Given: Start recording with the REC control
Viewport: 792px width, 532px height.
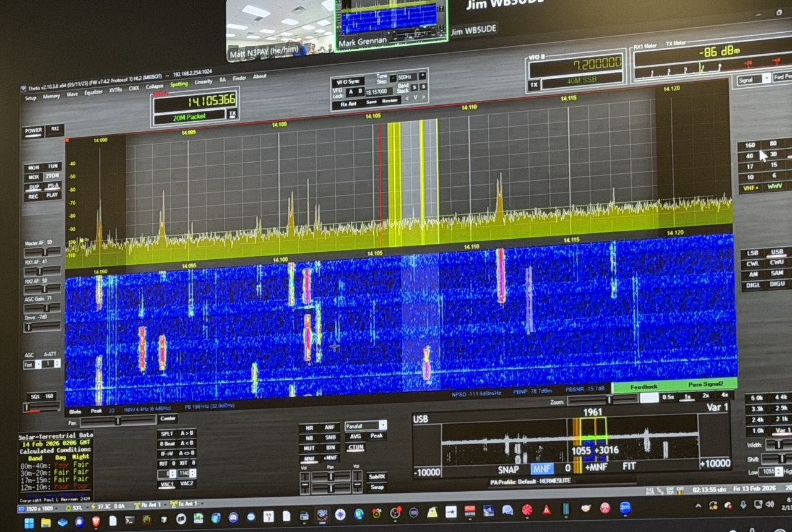Looking at the screenshot, I should 33,196.
